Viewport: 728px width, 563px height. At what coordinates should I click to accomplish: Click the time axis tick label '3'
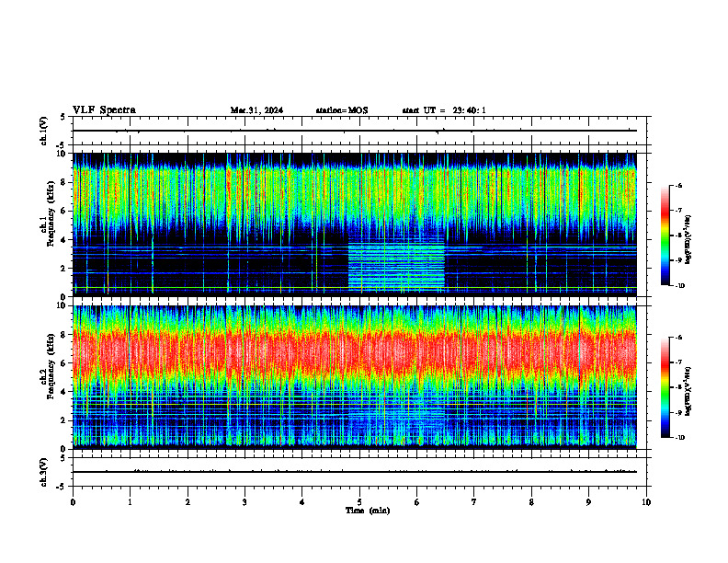click(245, 502)
